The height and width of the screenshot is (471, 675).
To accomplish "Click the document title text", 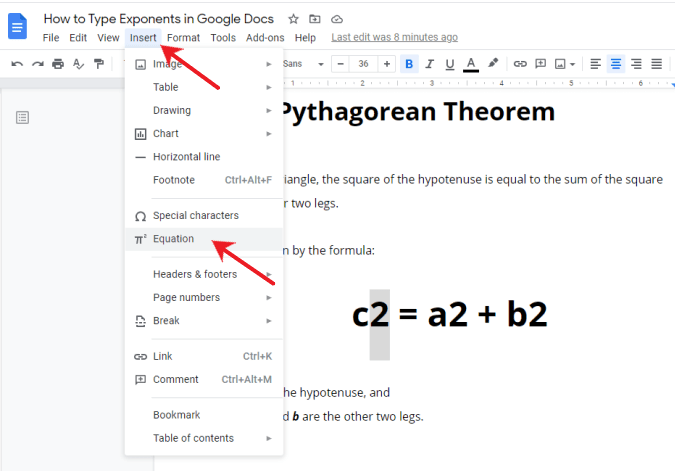I will tap(158, 19).
